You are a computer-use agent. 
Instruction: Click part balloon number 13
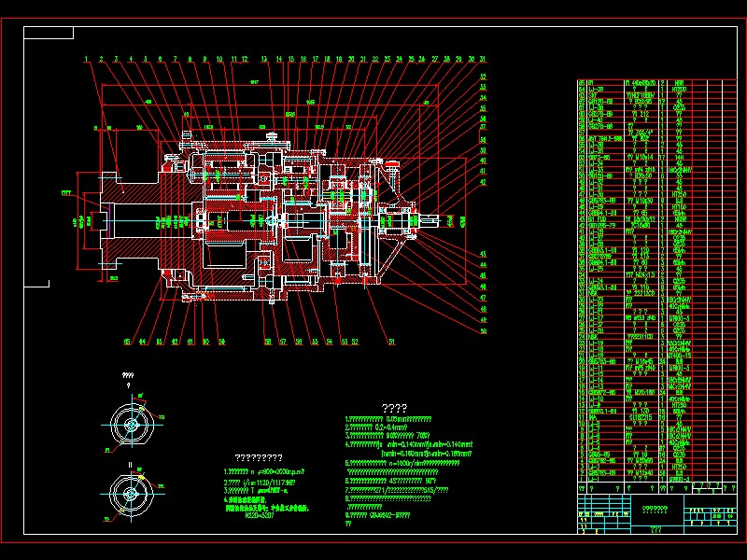[x=264, y=59]
